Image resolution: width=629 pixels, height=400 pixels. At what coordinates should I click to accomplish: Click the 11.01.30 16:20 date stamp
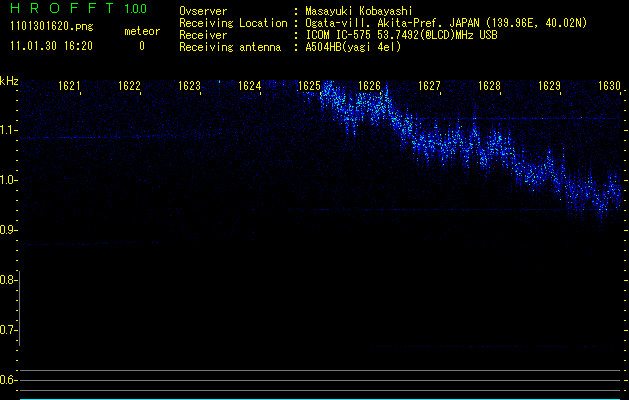pyautogui.click(x=51, y=46)
